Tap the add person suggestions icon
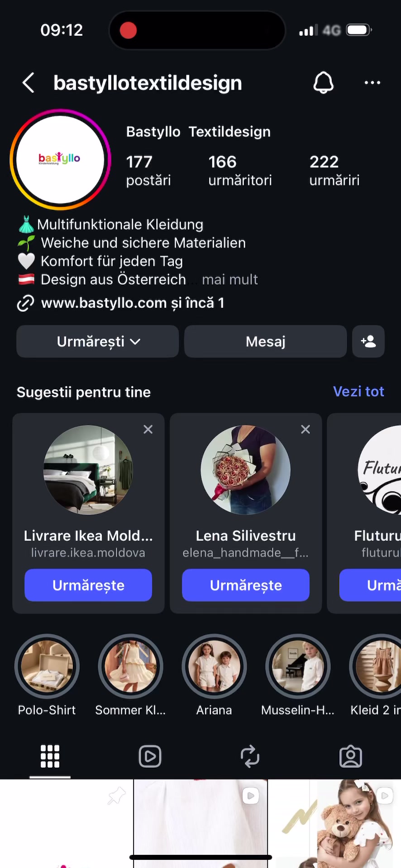 [368, 341]
